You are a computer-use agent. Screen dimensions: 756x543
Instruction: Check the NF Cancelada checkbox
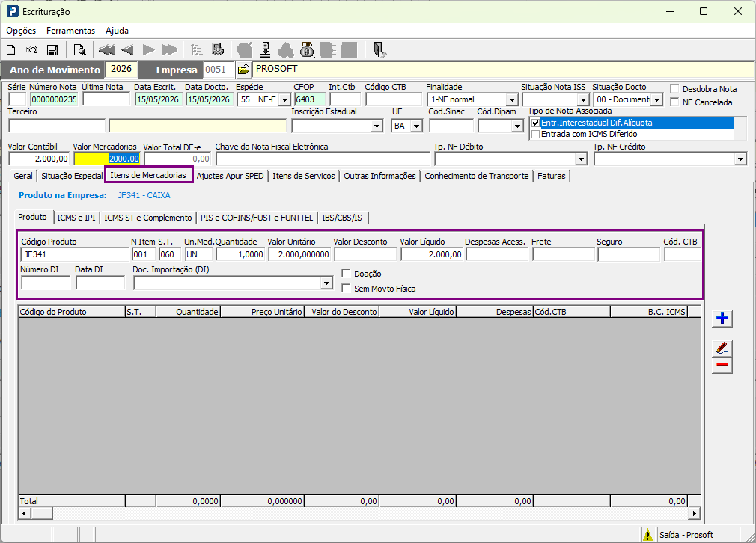(x=675, y=102)
